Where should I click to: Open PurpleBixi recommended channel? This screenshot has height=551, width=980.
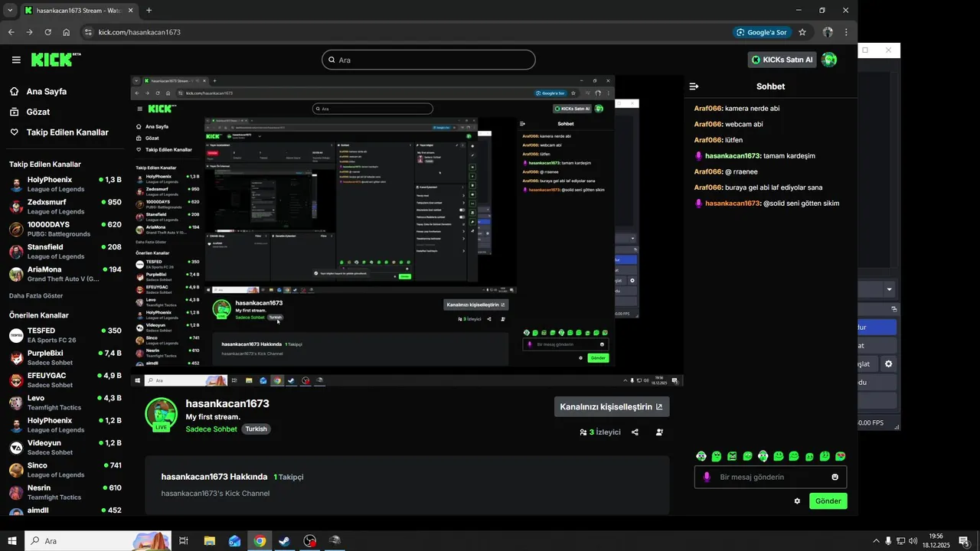click(65, 358)
